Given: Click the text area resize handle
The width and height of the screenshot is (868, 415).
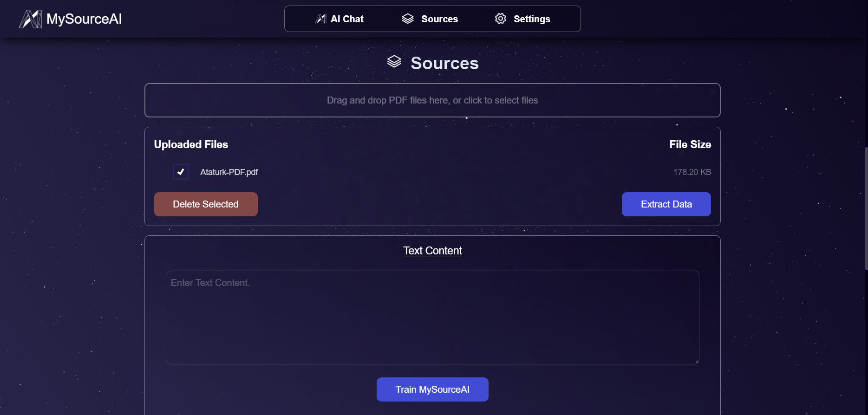Looking at the screenshot, I should click(x=696, y=361).
